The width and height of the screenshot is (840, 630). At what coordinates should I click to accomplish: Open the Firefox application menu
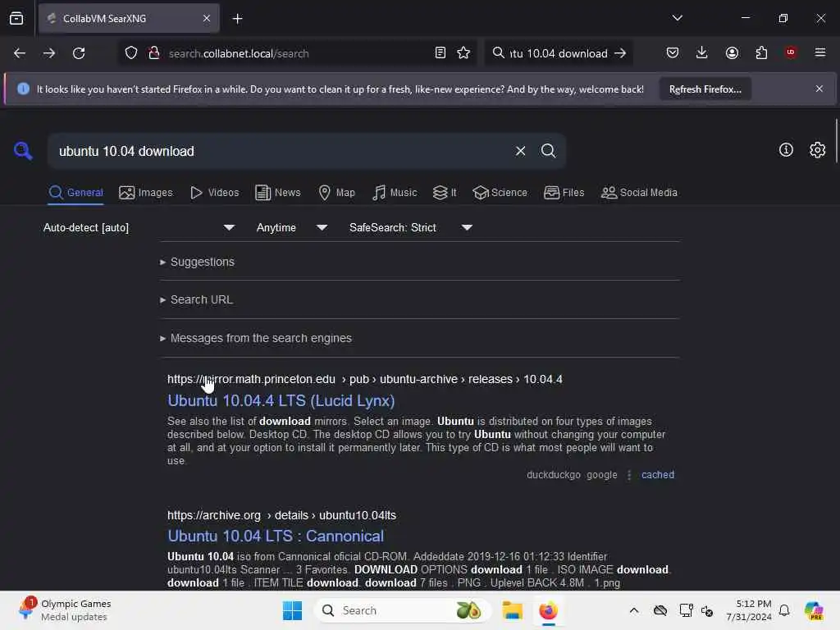[820, 52]
